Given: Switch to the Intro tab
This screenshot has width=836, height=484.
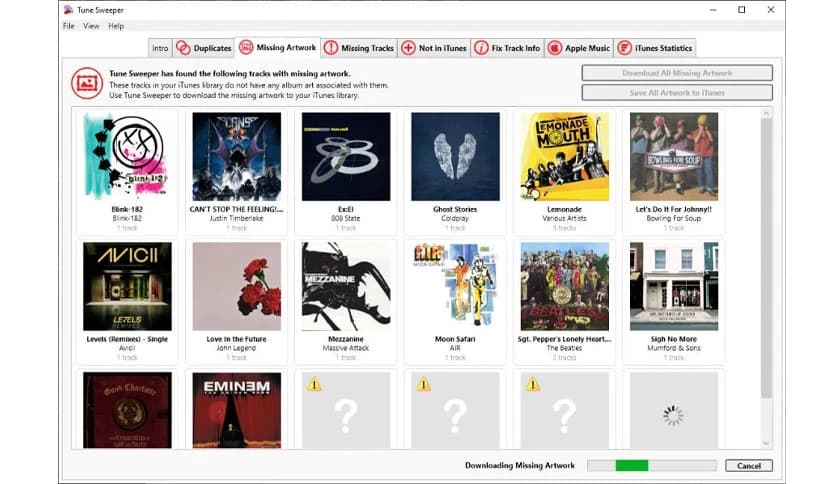Looking at the screenshot, I should point(160,48).
